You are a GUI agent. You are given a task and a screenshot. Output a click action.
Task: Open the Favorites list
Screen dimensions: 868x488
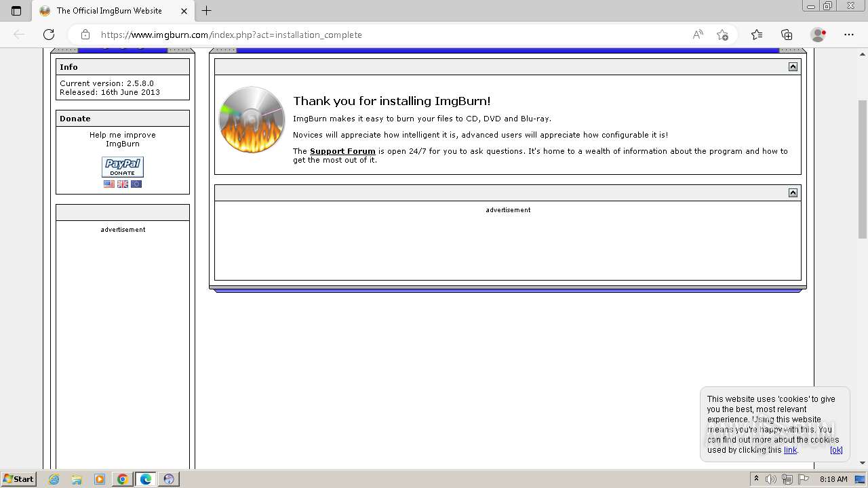[x=757, y=35]
